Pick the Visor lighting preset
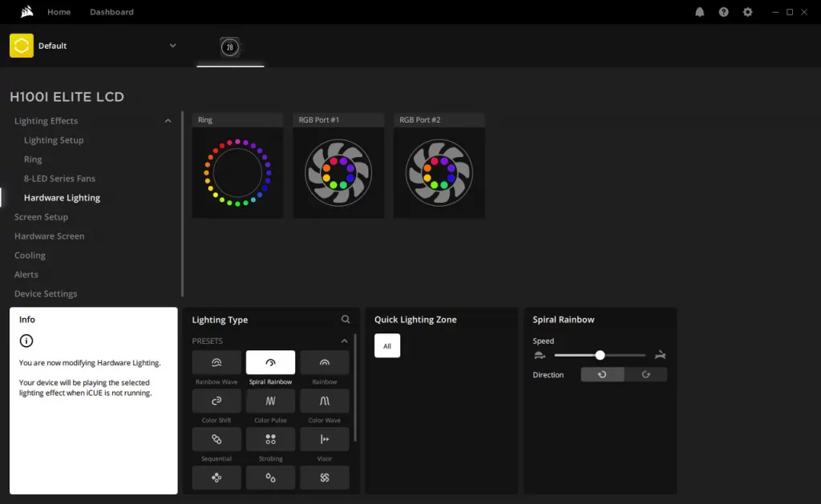The image size is (821, 504). pyautogui.click(x=325, y=439)
